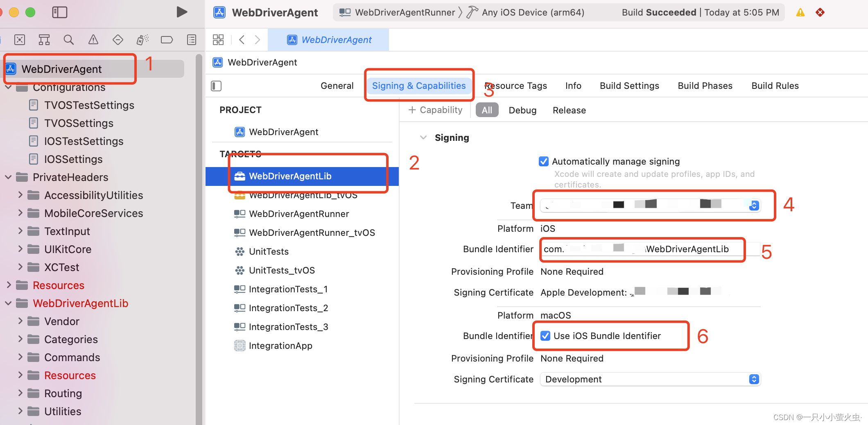Expand the TextInput folder
The image size is (868, 425).
pyautogui.click(x=20, y=231)
